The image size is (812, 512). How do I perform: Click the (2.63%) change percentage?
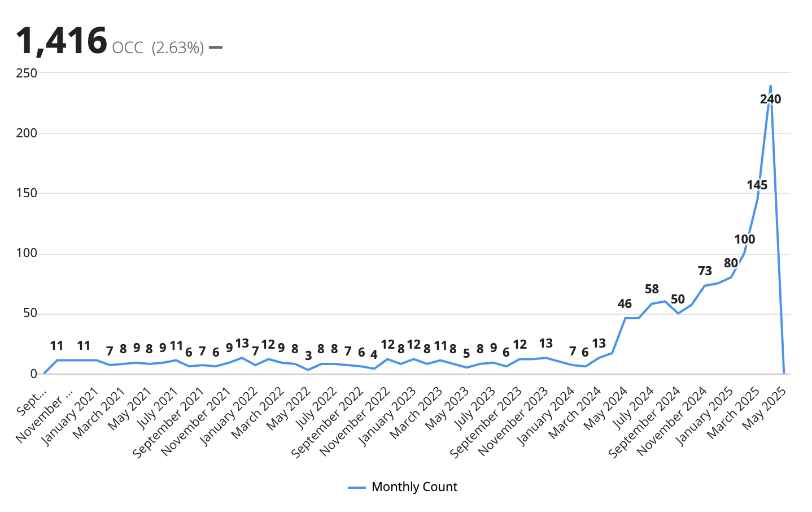pyautogui.click(x=178, y=47)
